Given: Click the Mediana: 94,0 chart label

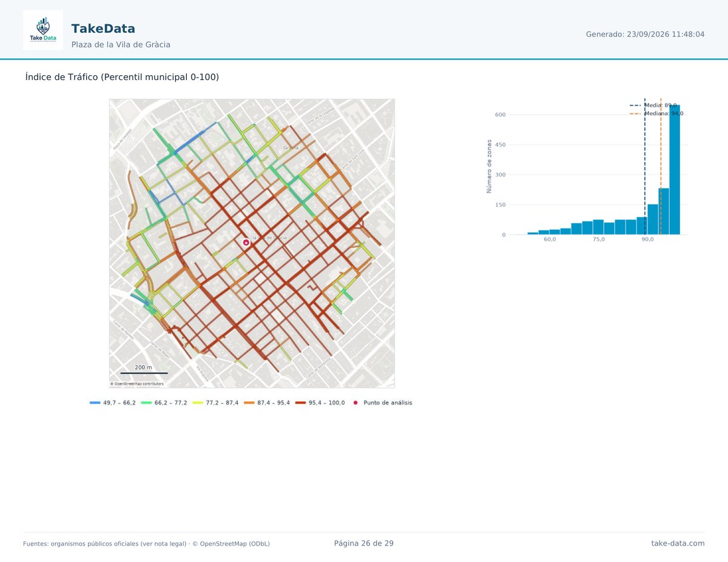Looking at the screenshot, I should [664, 113].
